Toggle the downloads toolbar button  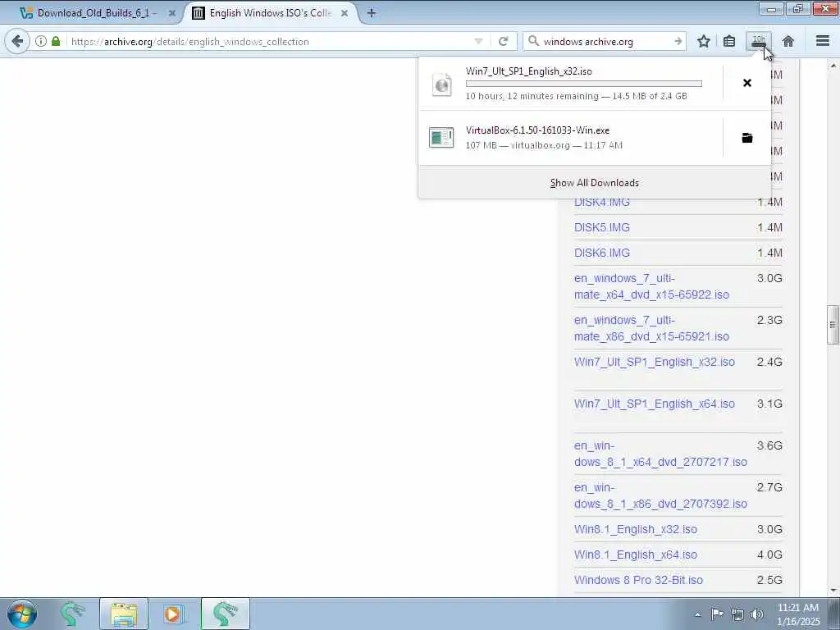coord(759,41)
